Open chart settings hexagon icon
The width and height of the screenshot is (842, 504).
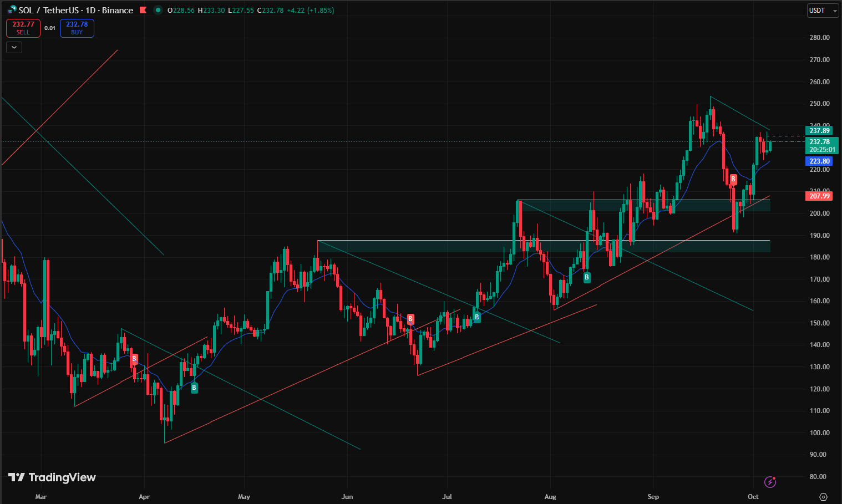[823, 497]
